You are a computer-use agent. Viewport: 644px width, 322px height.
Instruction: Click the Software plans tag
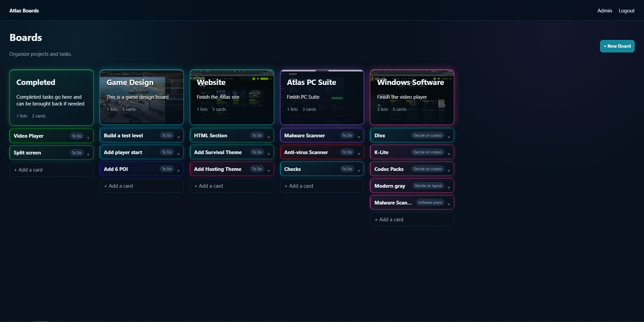coord(430,202)
